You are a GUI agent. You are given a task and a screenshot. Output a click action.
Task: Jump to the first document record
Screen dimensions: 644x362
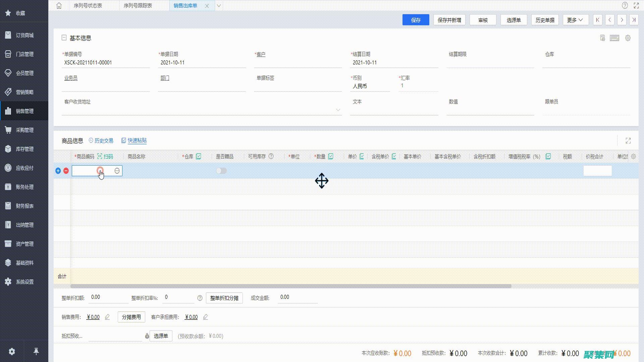(x=597, y=20)
